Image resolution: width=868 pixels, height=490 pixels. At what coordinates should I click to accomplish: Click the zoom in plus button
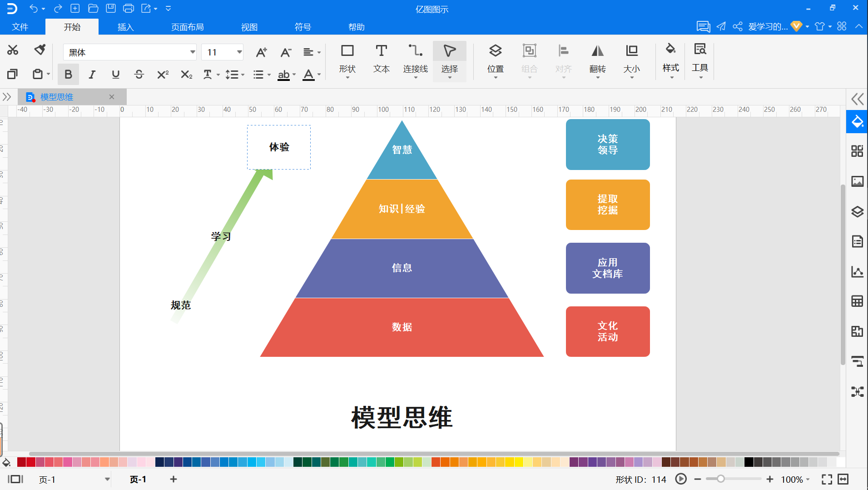click(770, 479)
